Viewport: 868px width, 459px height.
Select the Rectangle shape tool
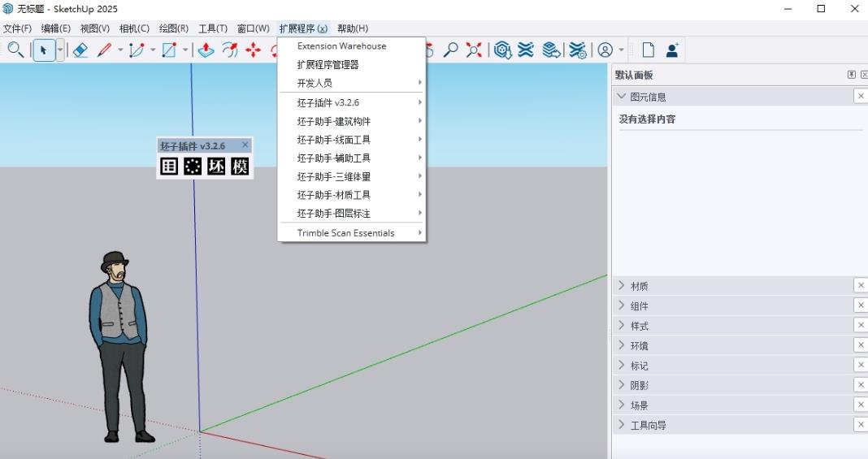(169, 50)
